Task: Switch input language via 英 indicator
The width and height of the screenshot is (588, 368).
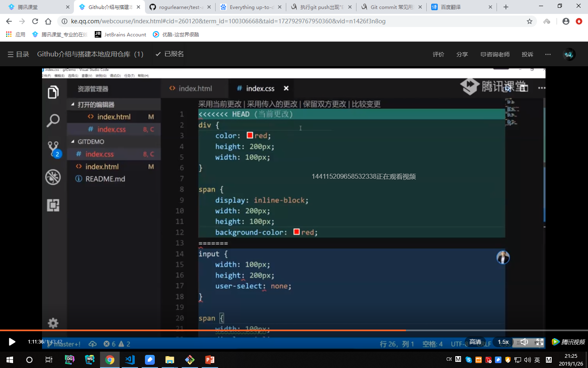Action: (537, 360)
